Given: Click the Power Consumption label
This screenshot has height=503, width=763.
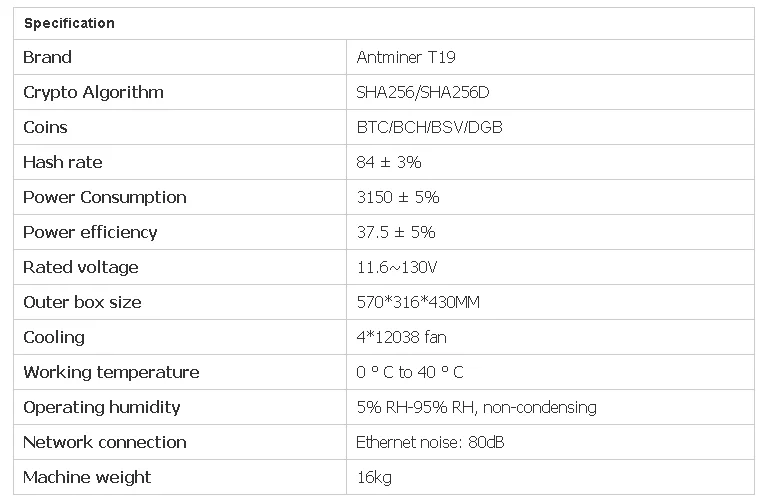Looking at the screenshot, I should 105,197.
